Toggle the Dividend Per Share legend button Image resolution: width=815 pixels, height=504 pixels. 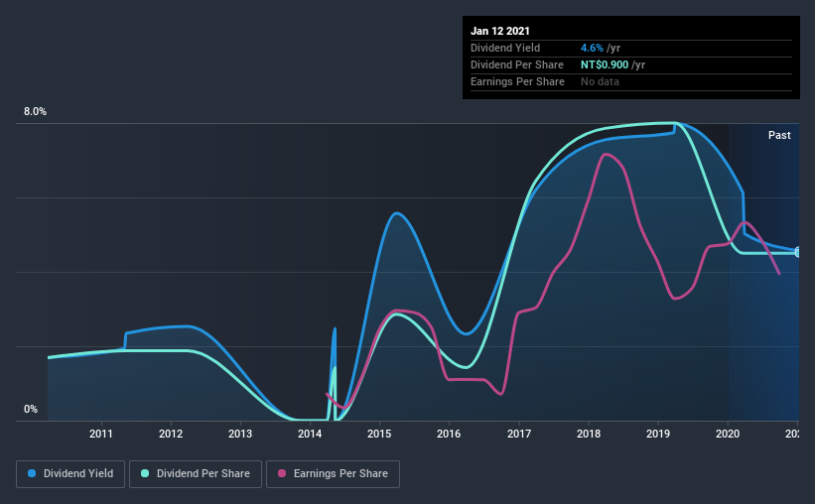tap(196, 474)
